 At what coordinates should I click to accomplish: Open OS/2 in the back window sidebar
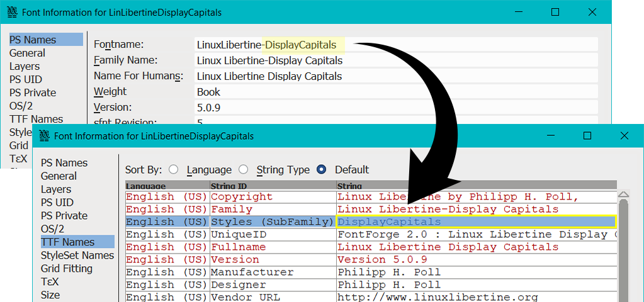coord(21,106)
